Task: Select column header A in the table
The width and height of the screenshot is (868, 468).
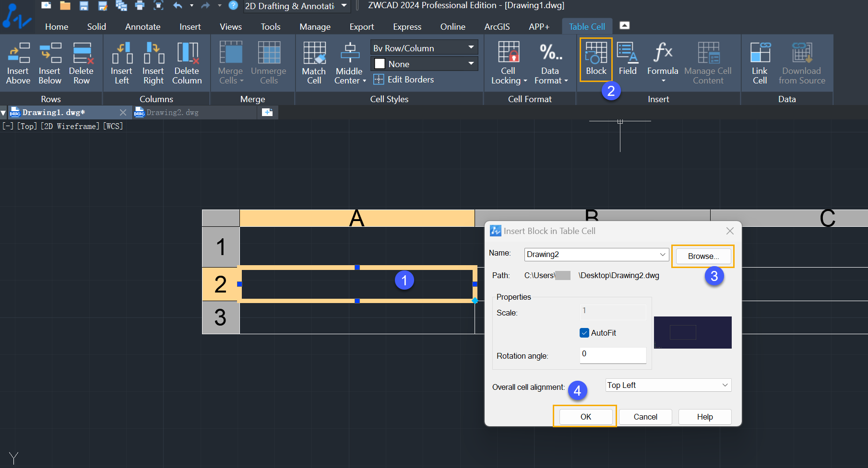Action: click(357, 218)
